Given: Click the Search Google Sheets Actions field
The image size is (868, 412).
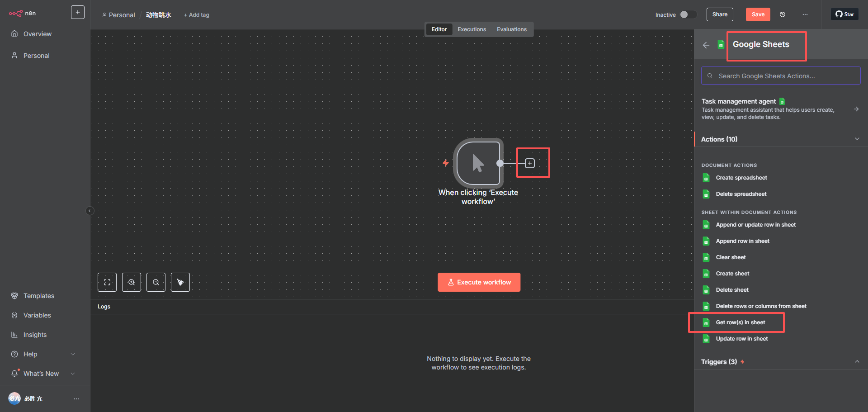Looking at the screenshot, I should click(781, 76).
